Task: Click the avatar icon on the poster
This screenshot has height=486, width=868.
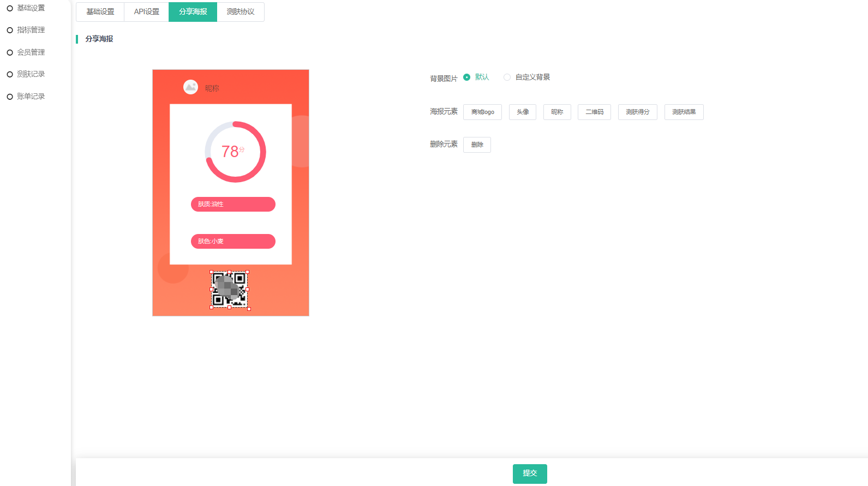Action: tap(190, 87)
